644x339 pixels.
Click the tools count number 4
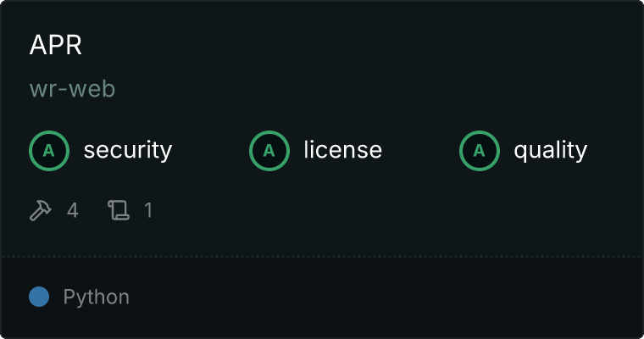click(x=73, y=210)
